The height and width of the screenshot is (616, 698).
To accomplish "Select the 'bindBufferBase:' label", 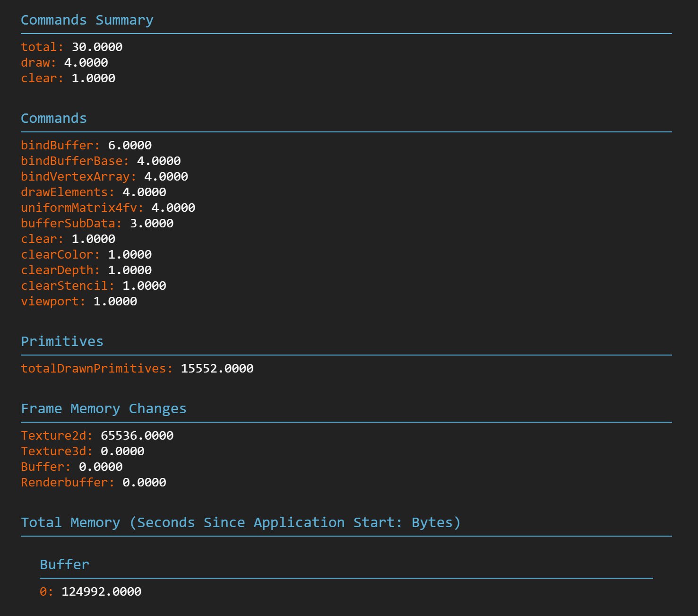I will pyautogui.click(x=75, y=161).
